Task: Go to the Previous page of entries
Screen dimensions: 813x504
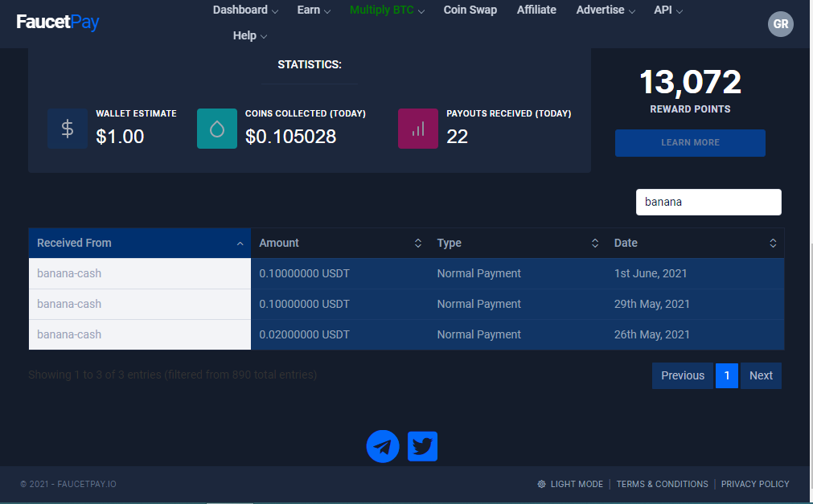Action: click(x=683, y=375)
